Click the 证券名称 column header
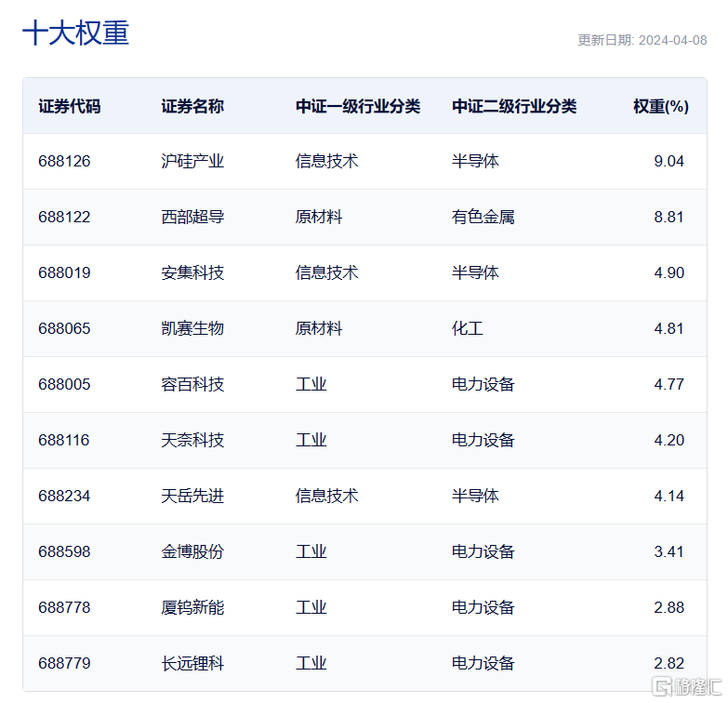Screen dimensions: 728x703 tap(192, 106)
